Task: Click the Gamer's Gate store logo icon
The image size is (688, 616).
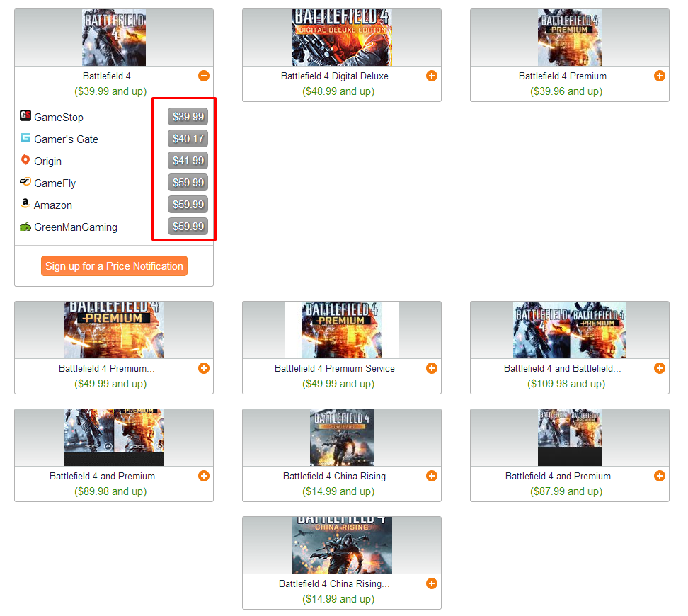Action: click(x=25, y=138)
